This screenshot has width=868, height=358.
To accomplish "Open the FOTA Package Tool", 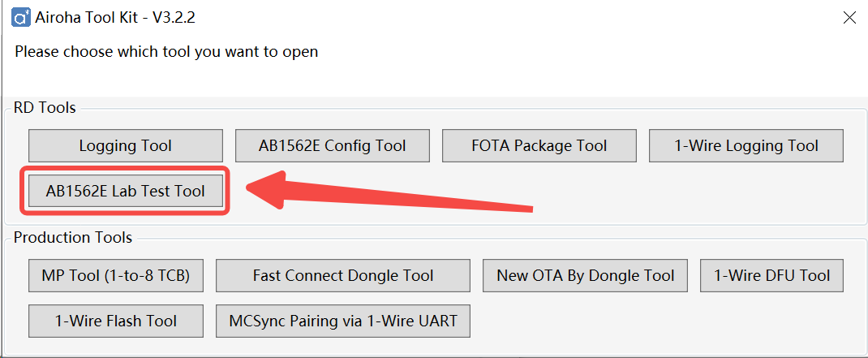I will [x=539, y=146].
